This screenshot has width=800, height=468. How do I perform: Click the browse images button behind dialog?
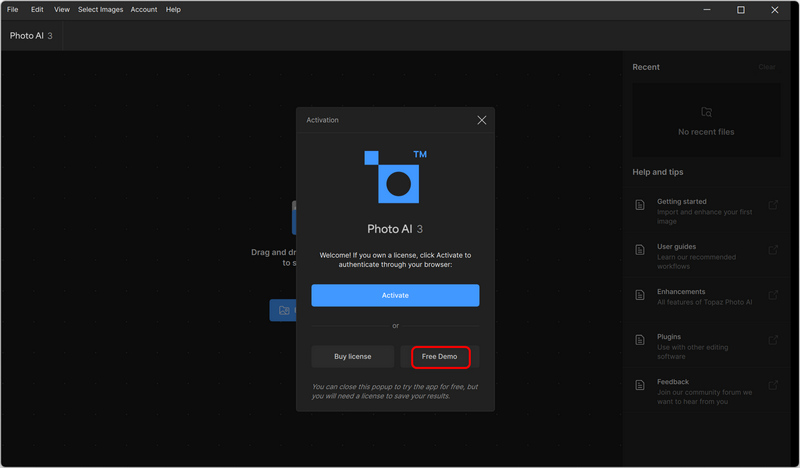click(283, 310)
